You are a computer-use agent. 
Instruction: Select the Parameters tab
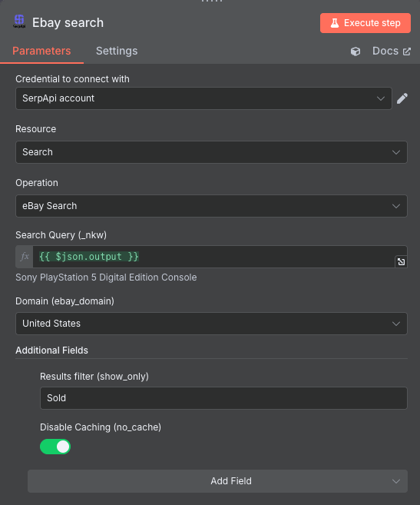click(x=41, y=51)
